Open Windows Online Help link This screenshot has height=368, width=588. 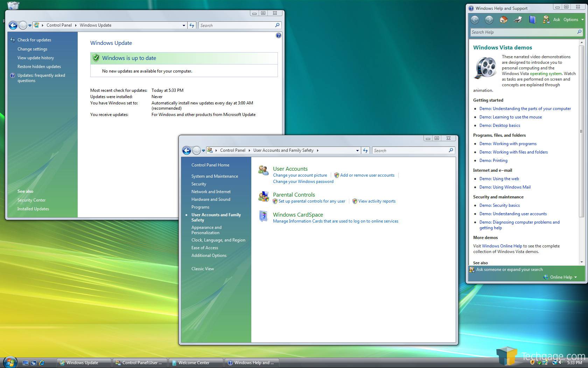(502, 246)
